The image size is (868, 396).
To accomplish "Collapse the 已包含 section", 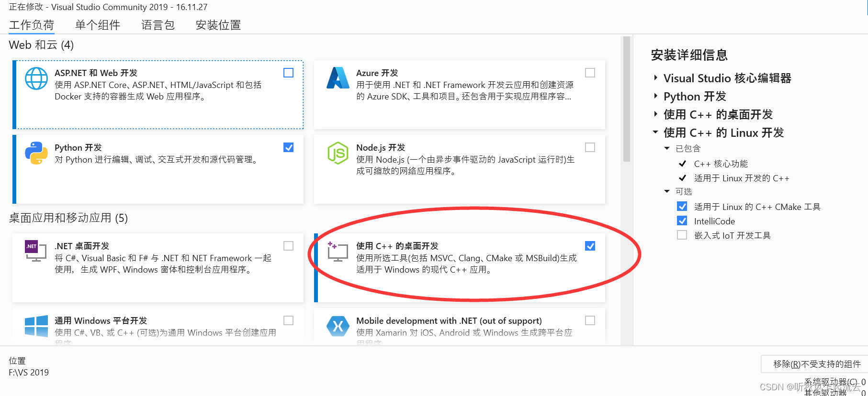I will pos(667,148).
